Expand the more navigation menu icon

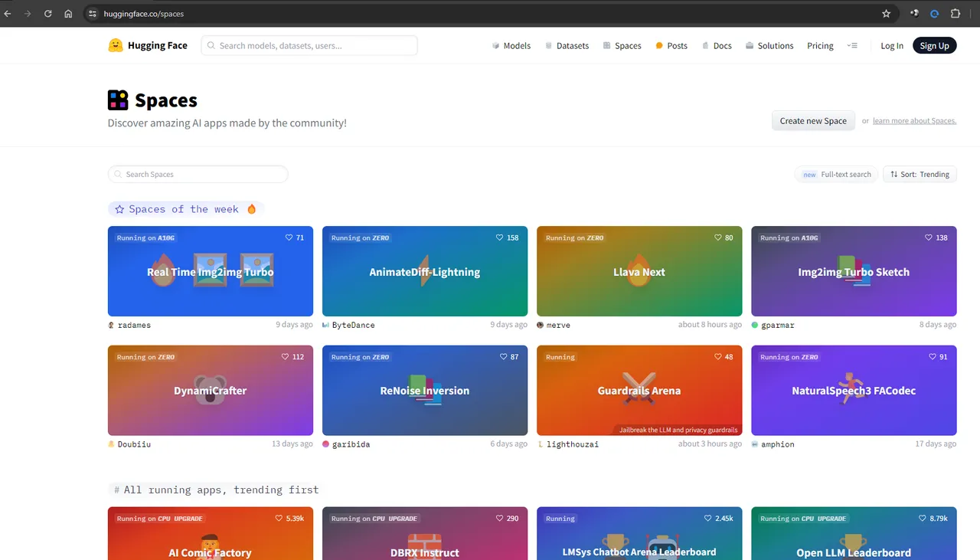pos(852,46)
